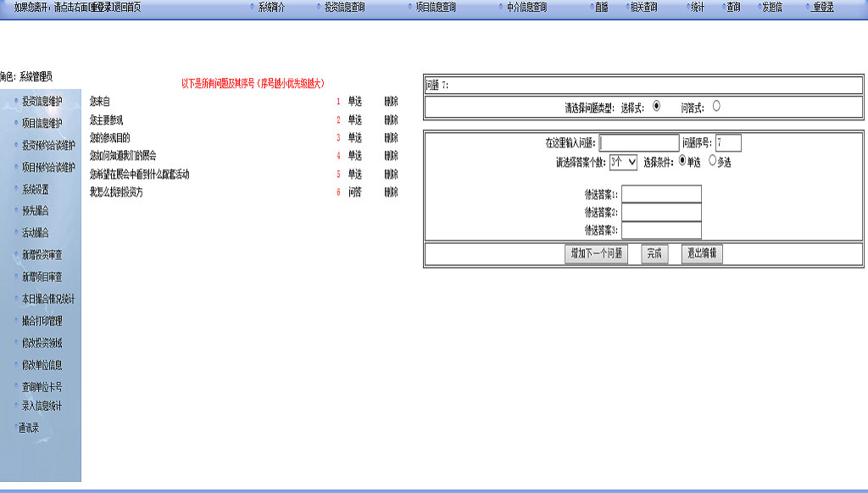868x493 pixels.
Task: Choose the 单选 radio option
Action: [x=682, y=161]
